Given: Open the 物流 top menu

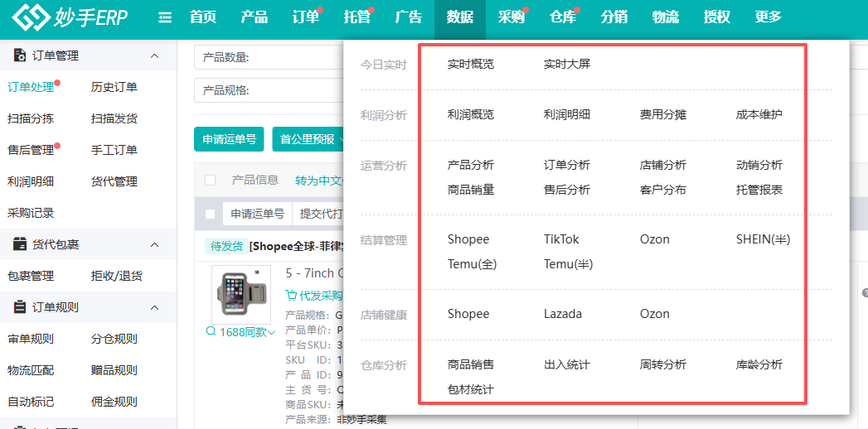Looking at the screenshot, I should pyautogui.click(x=666, y=17).
